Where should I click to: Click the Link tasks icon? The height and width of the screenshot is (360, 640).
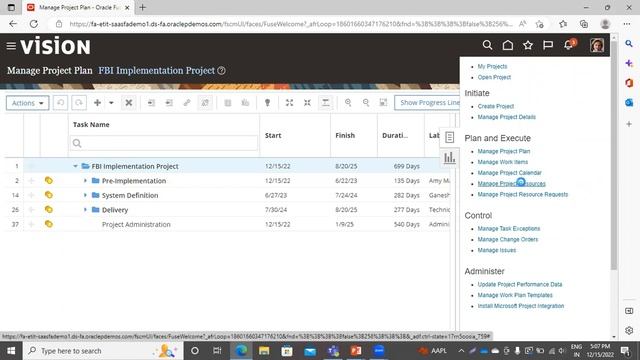click(x=187, y=103)
